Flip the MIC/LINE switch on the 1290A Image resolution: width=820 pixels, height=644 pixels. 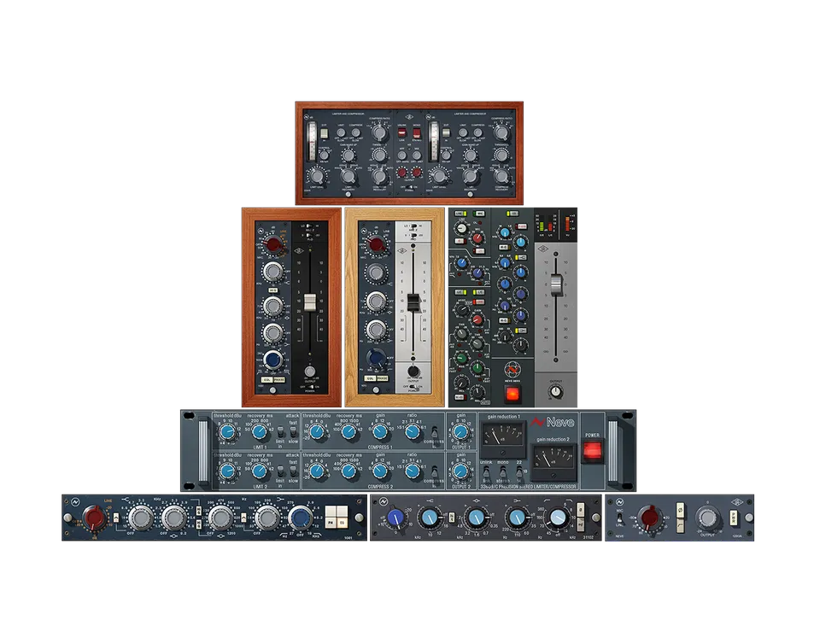[620, 518]
